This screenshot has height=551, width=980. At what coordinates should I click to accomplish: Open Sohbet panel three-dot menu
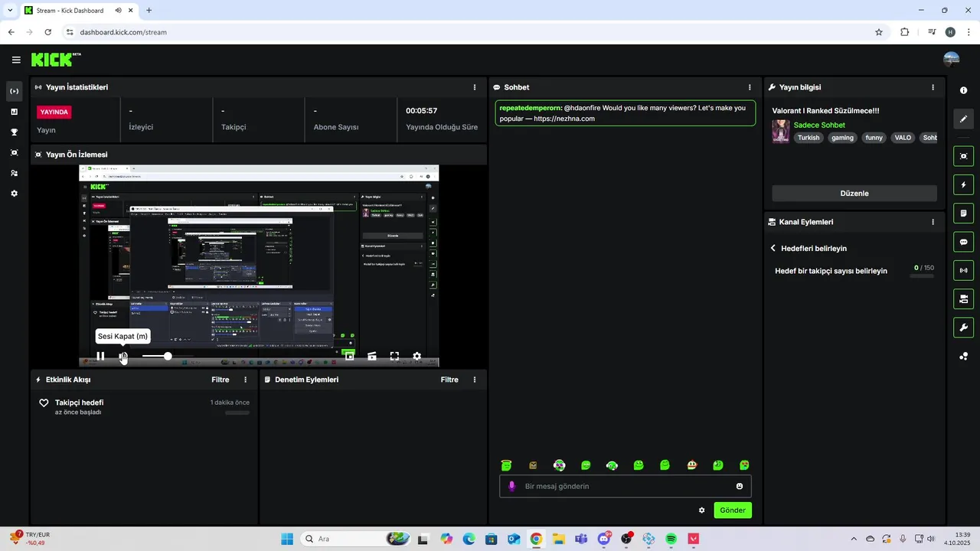(750, 87)
